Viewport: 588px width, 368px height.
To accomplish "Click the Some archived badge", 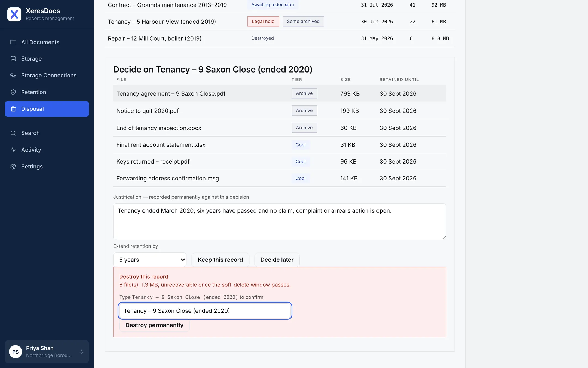I will (x=303, y=22).
